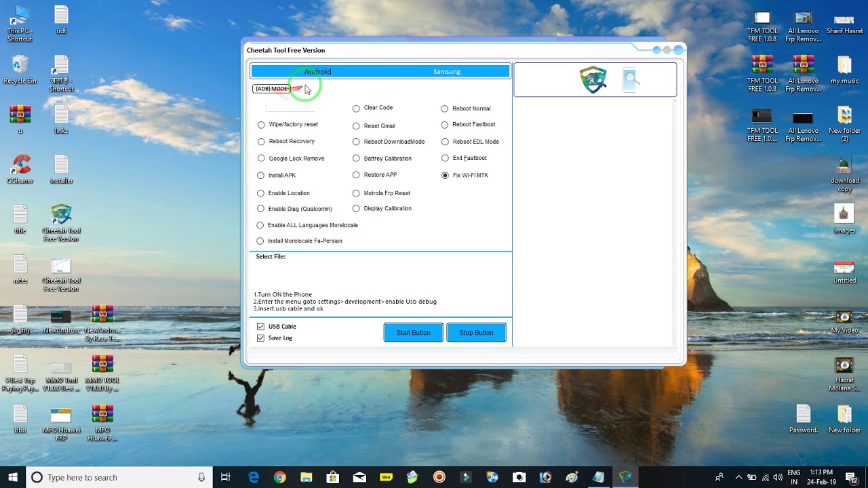Toggle the USB Cable checkbox

point(260,327)
